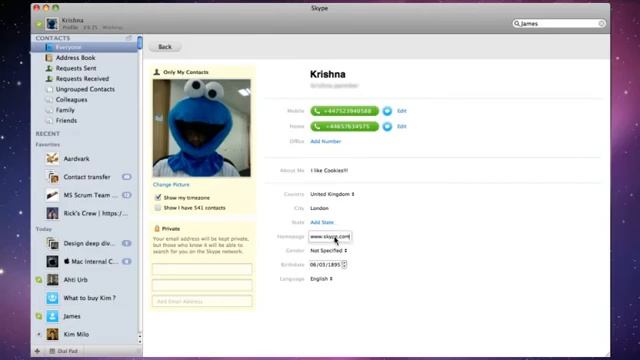
Task: Open Aardvark conversation avatar
Action: click(52, 158)
